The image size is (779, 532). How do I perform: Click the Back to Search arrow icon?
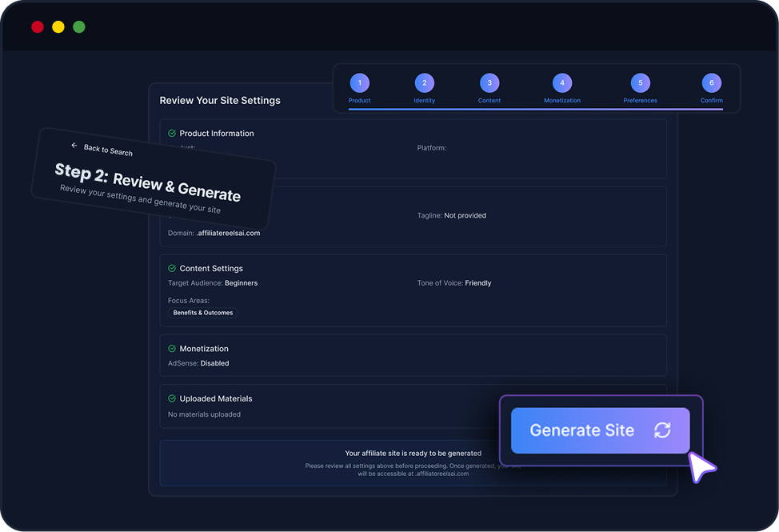pyautogui.click(x=74, y=146)
